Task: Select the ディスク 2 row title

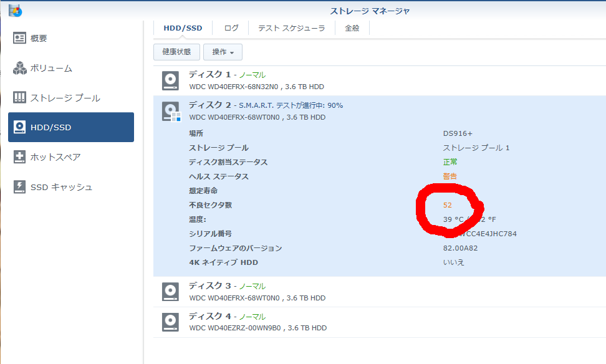Action: [210, 105]
